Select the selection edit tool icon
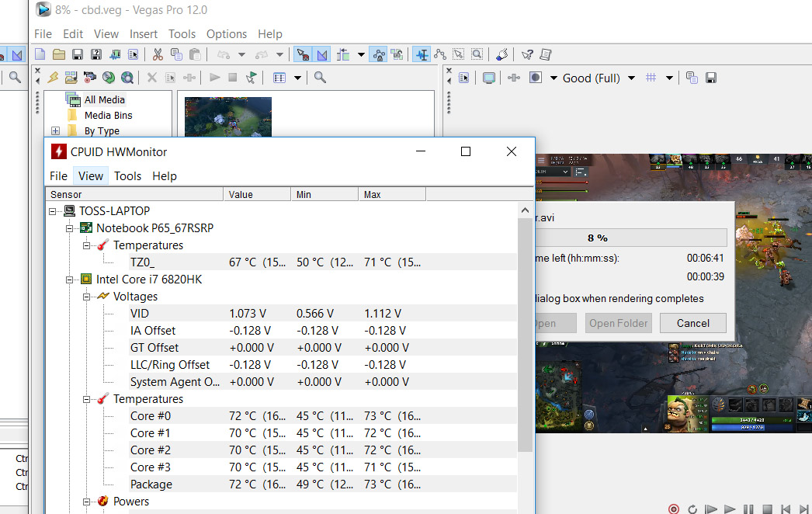 (x=459, y=54)
